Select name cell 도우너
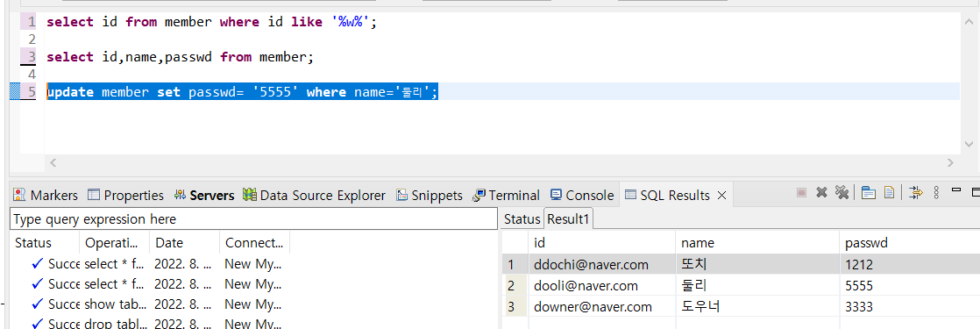980x329 pixels. pos(757,306)
